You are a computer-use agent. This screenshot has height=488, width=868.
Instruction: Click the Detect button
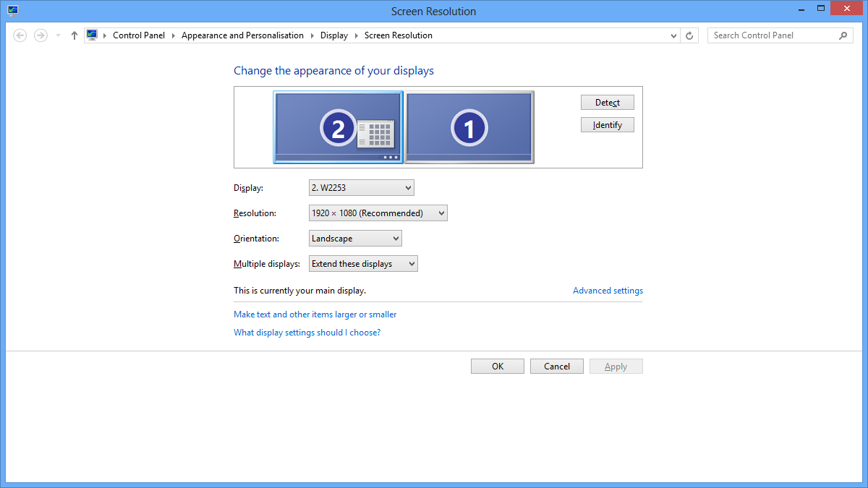pos(608,103)
